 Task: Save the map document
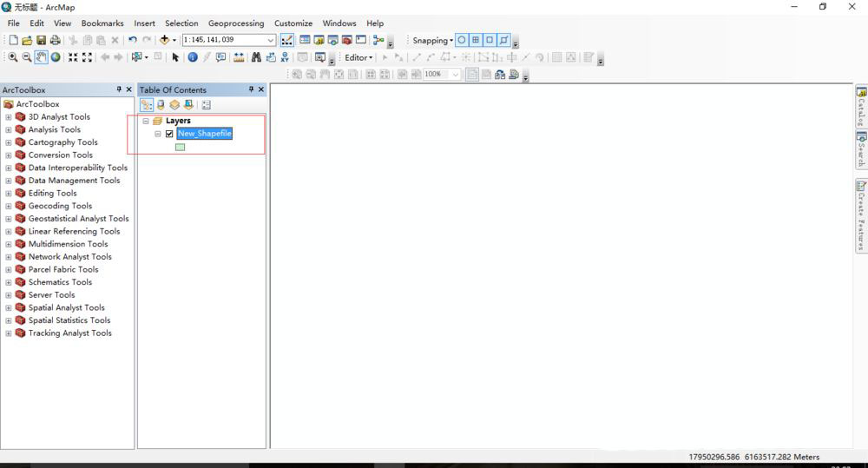click(x=41, y=40)
